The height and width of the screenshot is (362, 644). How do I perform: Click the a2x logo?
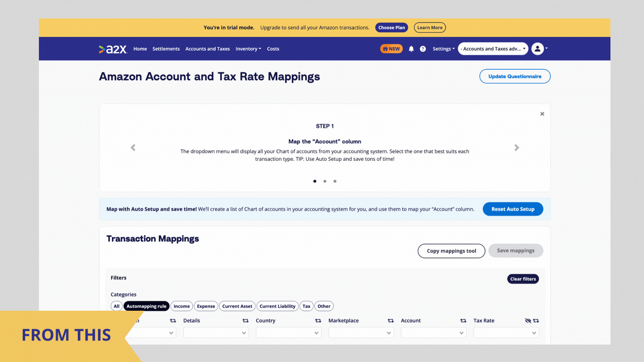pos(113,49)
